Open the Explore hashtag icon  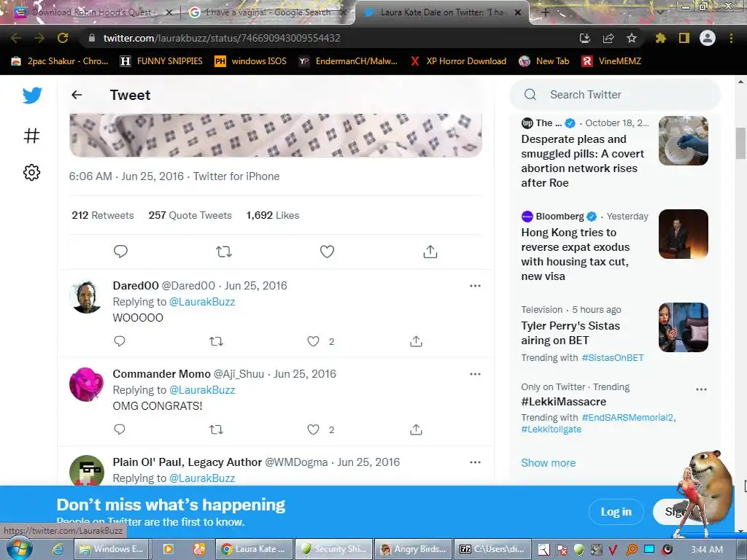31,136
